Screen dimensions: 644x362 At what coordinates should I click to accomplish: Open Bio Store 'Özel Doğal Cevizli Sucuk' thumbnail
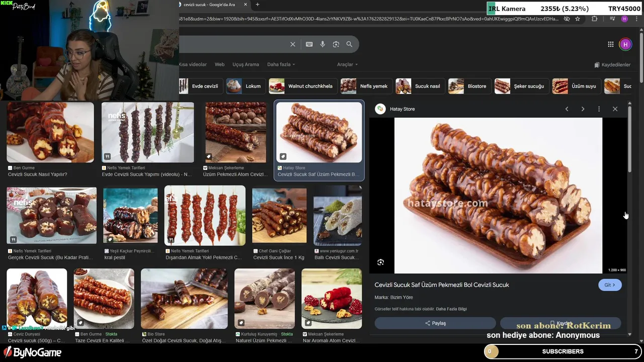[x=184, y=298]
